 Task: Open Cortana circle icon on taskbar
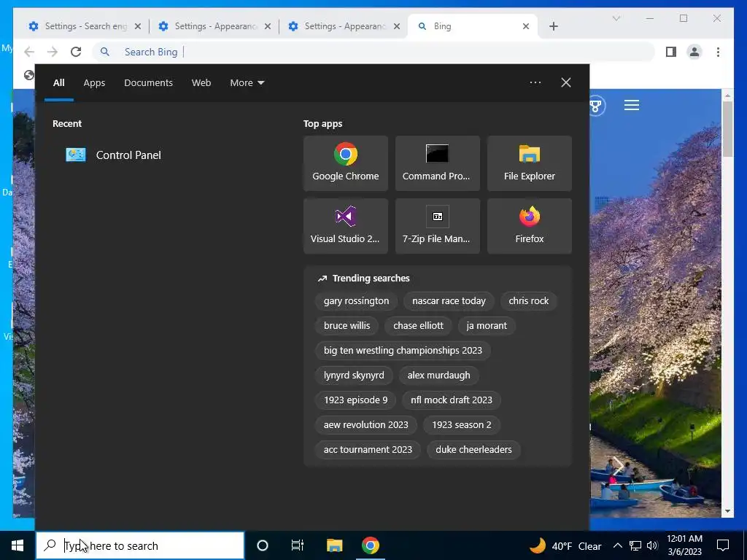(x=263, y=545)
